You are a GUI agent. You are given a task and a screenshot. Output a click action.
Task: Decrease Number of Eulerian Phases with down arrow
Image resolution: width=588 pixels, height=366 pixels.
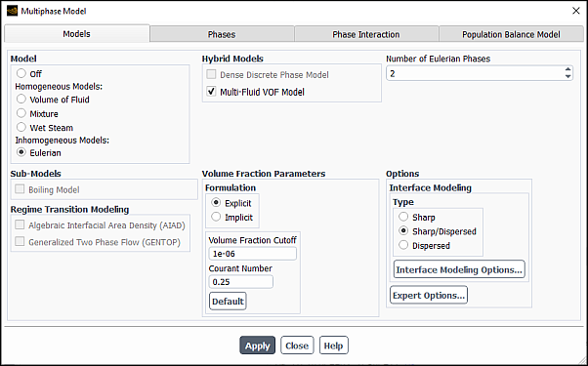(567, 77)
